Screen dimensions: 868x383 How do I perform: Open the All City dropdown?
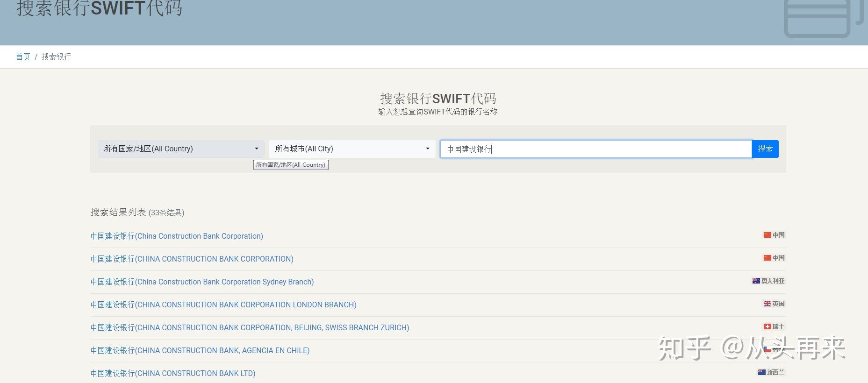[x=352, y=149]
